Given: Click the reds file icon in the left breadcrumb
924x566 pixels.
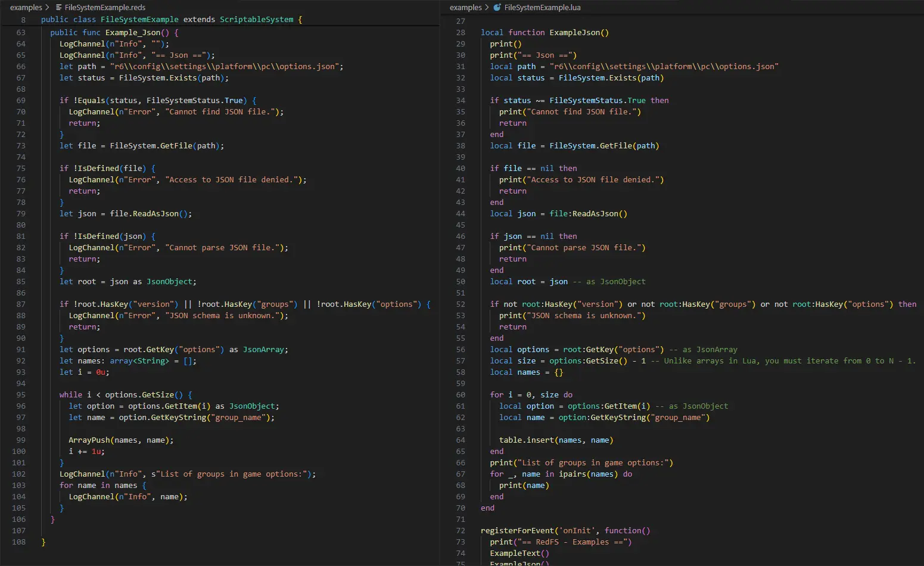Looking at the screenshot, I should click(x=58, y=8).
